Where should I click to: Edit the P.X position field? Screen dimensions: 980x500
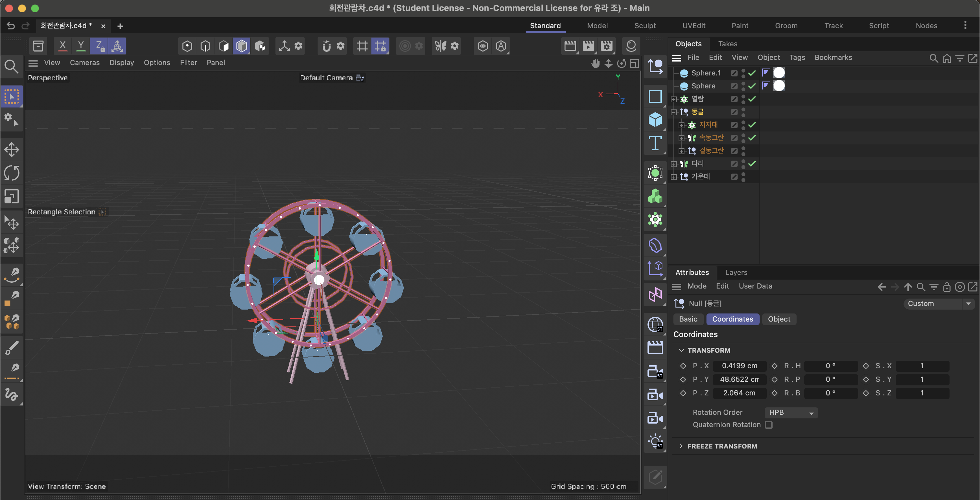(x=739, y=366)
